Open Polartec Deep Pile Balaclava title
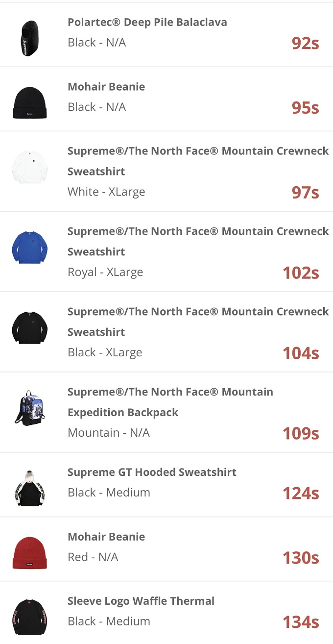Viewport: 333px width, 644px height. [x=147, y=23]
